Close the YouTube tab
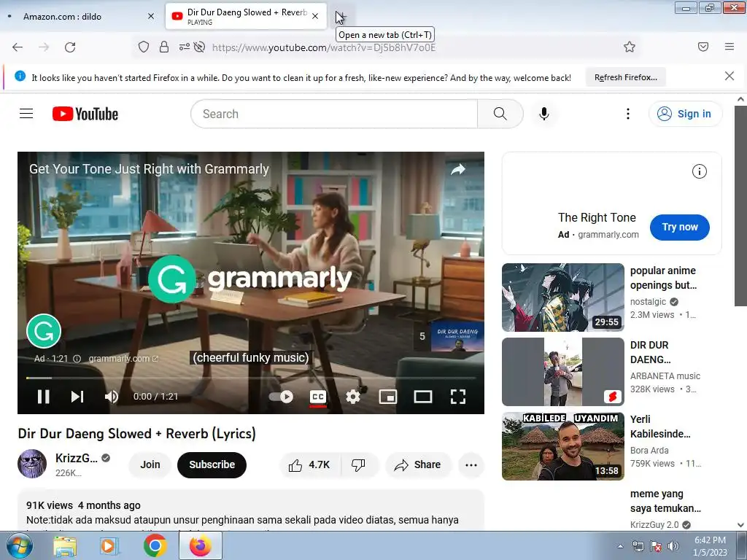The image size is (747, 560). pyautogui.click(x=315, y=16)
